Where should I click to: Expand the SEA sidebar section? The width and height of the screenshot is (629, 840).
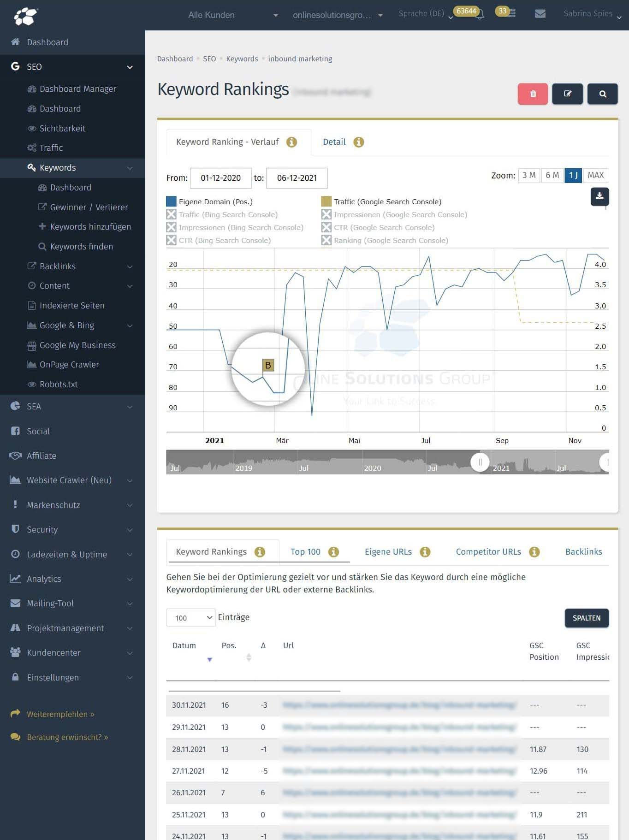click(x=130, y=407)
